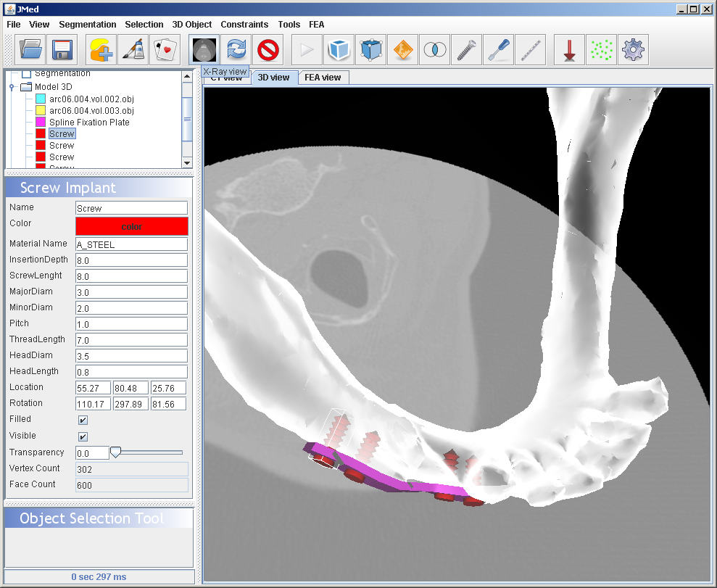Select Spline Fixation Plate in tree
The width and height of the screenshot is (717, 588).
(89, 123)
